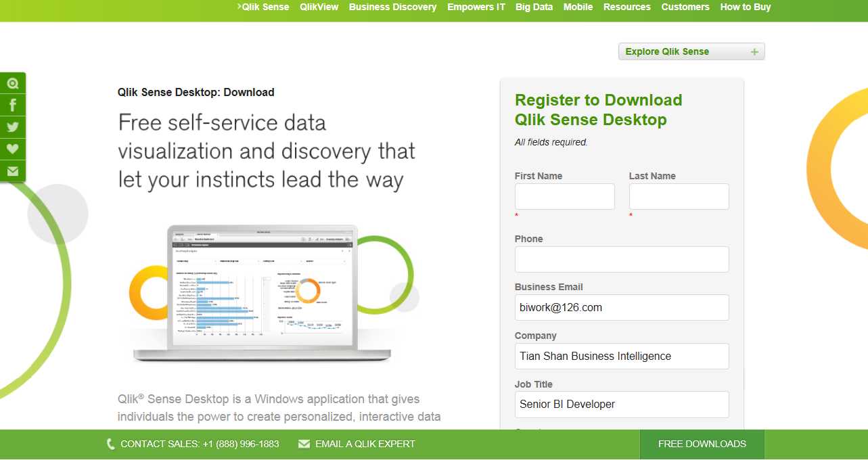Open the Empowers IT menu
Viewport: 868px width, 460px height.
[x=476, y=7]
